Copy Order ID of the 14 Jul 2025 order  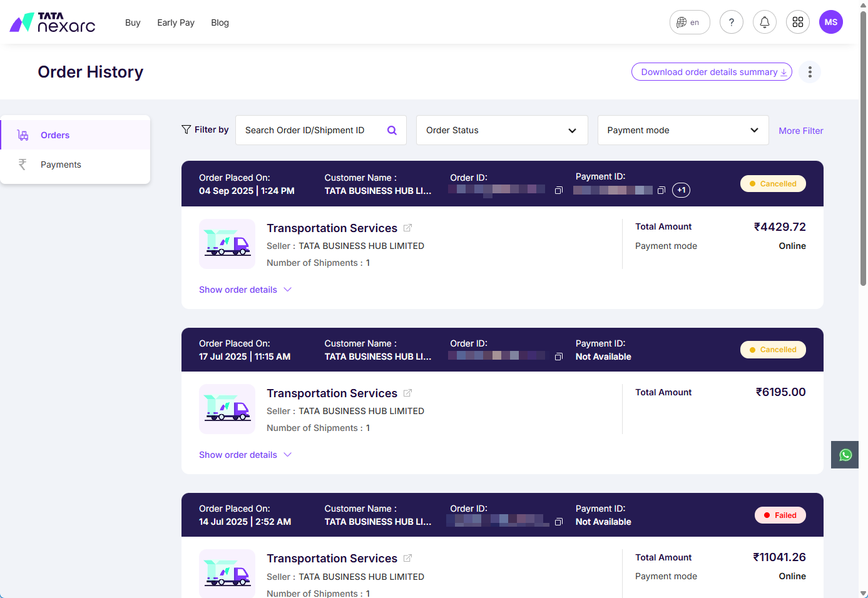click(x=559, y=522)
